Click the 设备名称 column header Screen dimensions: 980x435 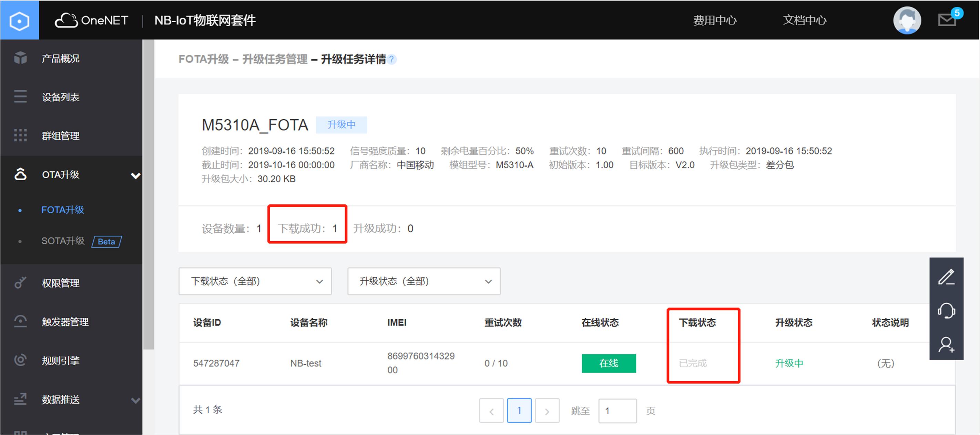(x=308, y=322)
